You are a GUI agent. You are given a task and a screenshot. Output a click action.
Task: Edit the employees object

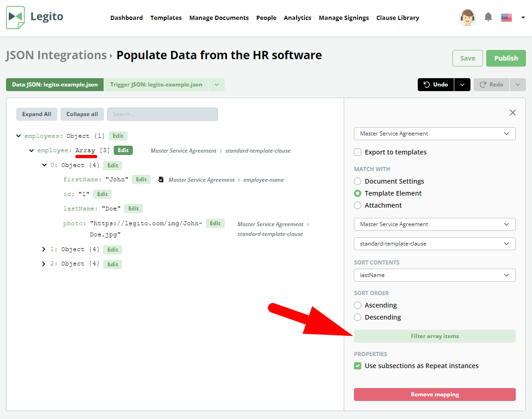[x=118, y=136]
